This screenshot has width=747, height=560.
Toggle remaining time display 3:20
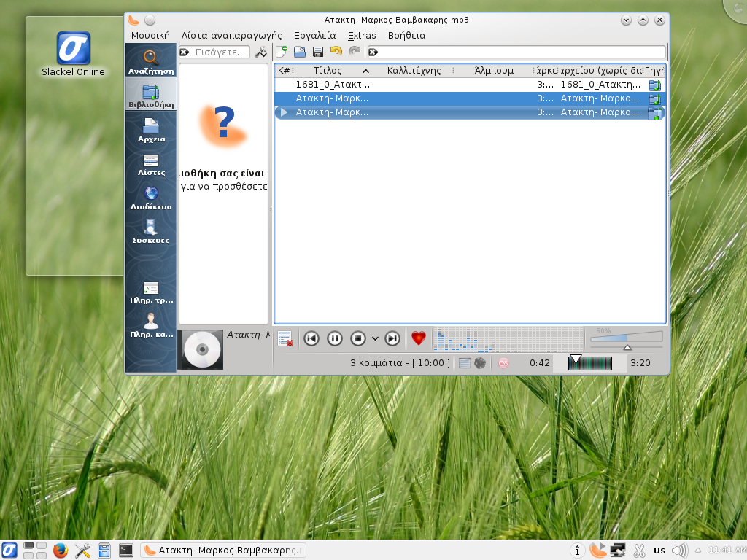click(640, 363)
